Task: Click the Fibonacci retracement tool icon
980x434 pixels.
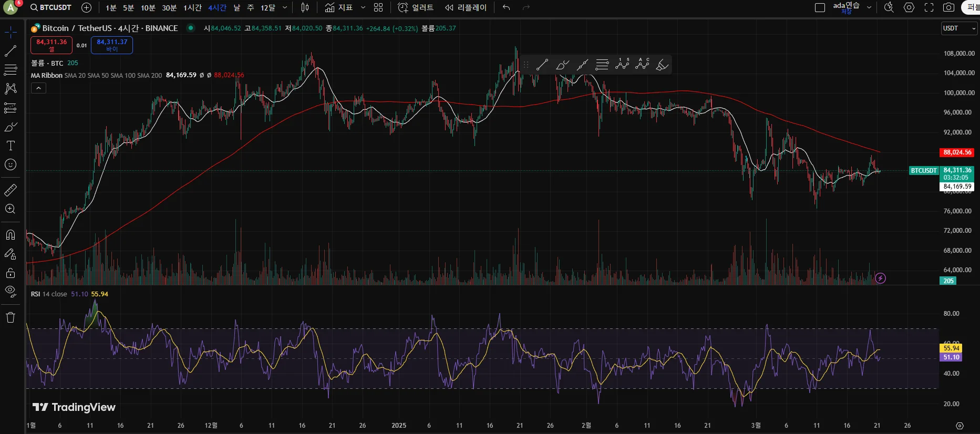Action: [x=11, y=69]
